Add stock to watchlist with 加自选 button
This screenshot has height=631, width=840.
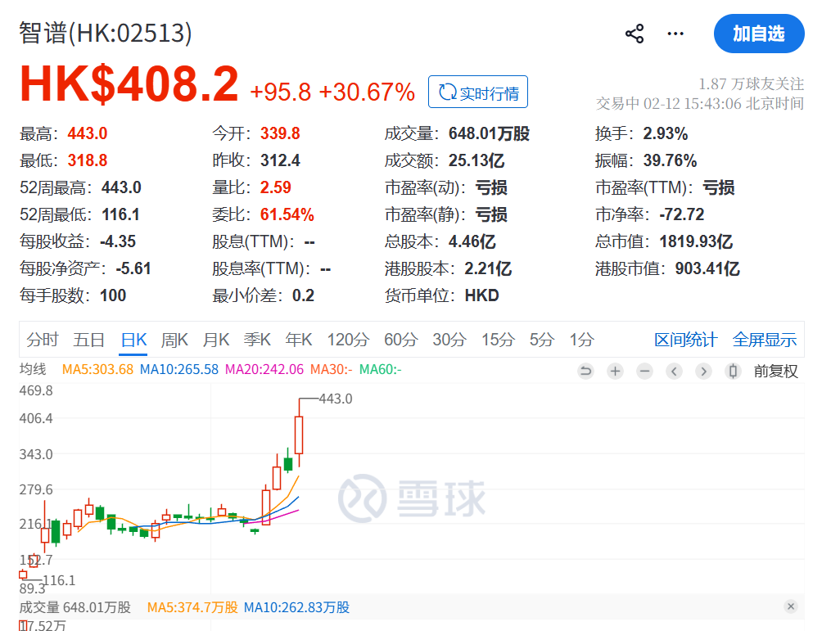(759, 34)
